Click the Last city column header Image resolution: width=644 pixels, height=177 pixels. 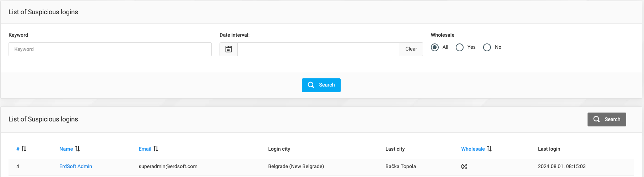click(x=395, y=149)
